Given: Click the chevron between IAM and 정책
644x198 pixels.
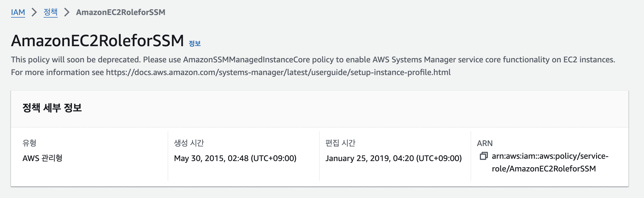Looking at the screenshot, I should 34,12.
